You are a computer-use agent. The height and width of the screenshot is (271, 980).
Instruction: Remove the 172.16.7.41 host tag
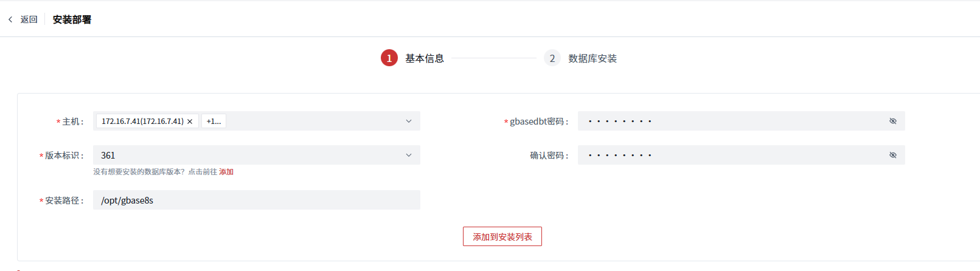point(190,122)
